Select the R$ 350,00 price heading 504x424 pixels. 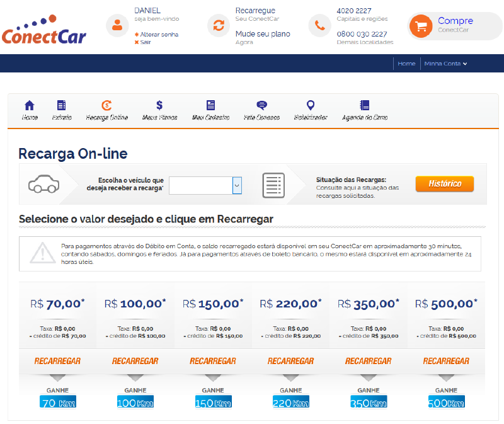[x=369, y=304]
